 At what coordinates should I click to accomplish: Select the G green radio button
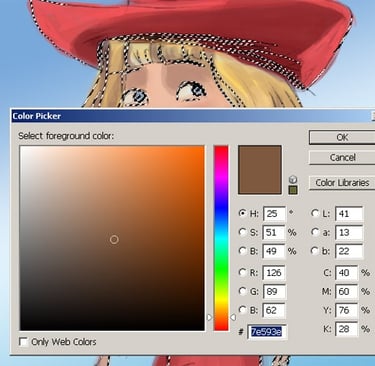(243, 291)
